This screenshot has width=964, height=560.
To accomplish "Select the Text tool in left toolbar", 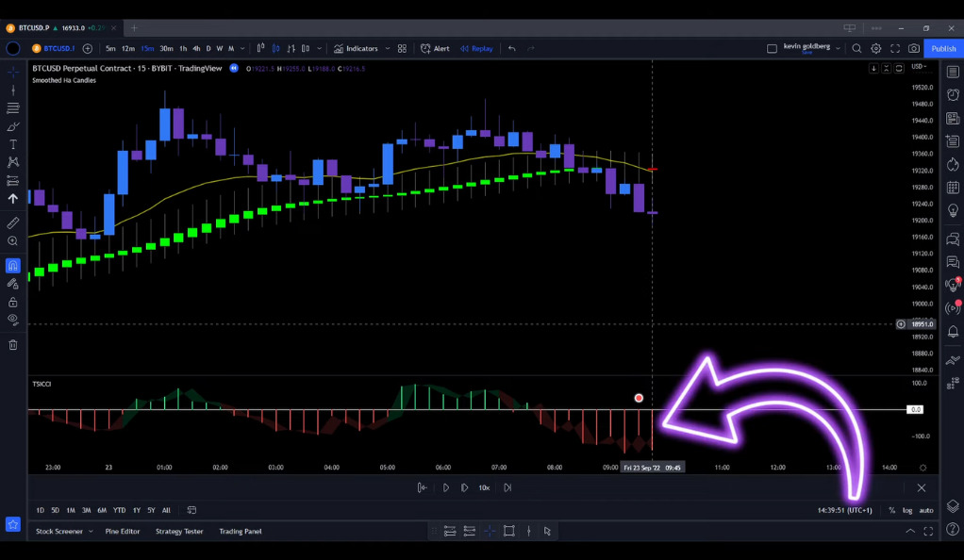I will (x=13, y=144).
